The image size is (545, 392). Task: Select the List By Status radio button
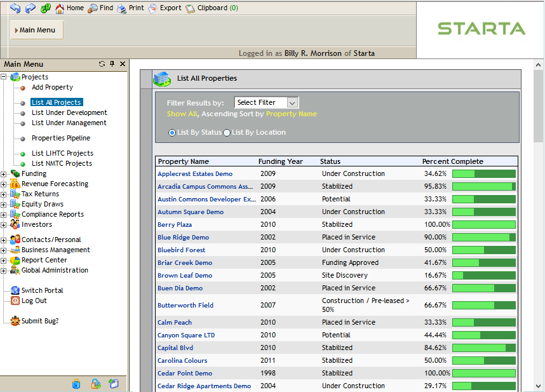coord(172,132)
